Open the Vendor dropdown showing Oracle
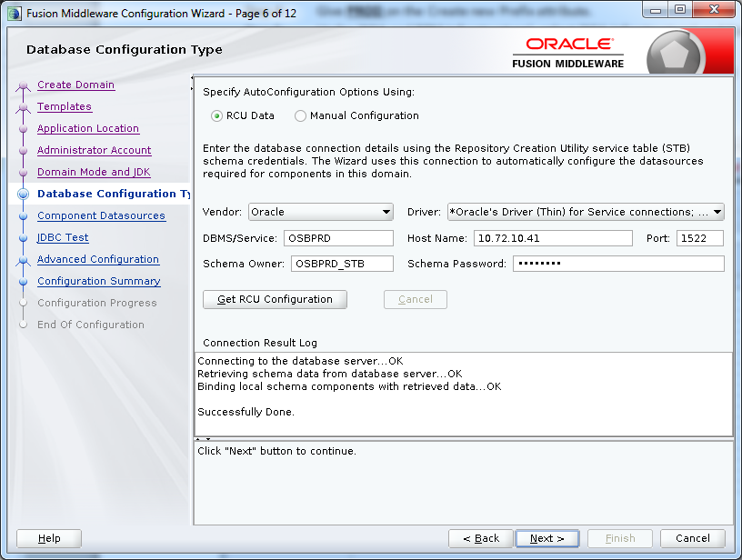Image resolution: width=742 pixels, height=560 pixels. coord(321,212)
